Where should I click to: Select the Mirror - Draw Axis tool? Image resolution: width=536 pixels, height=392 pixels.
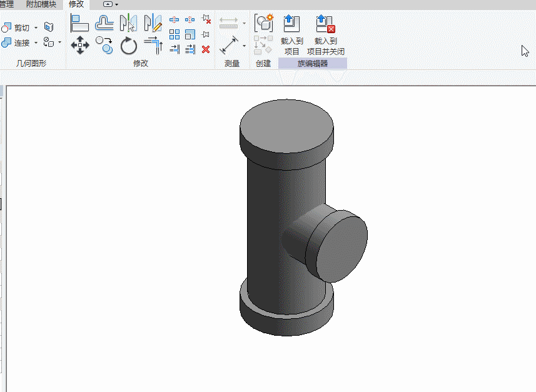153,24
